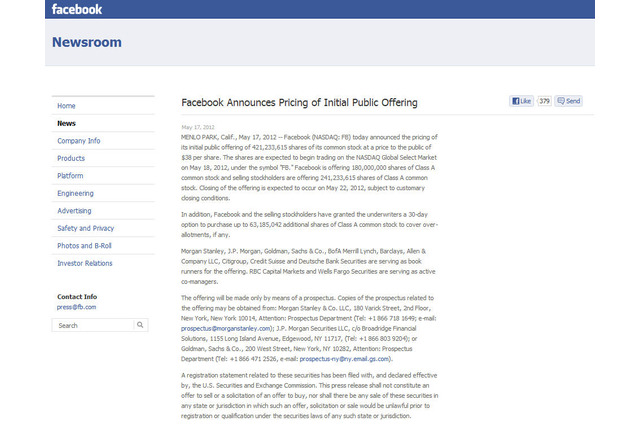Screen dimensions: 640x426
Task: Like the press release with Like button
Action: point(522,101)
